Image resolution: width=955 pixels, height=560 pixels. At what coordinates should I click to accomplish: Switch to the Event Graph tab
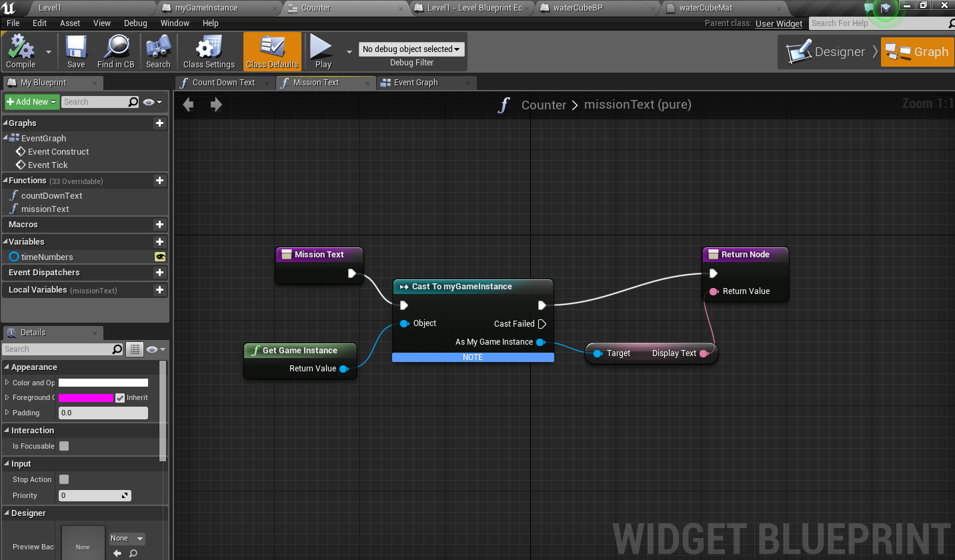[415, 83]
